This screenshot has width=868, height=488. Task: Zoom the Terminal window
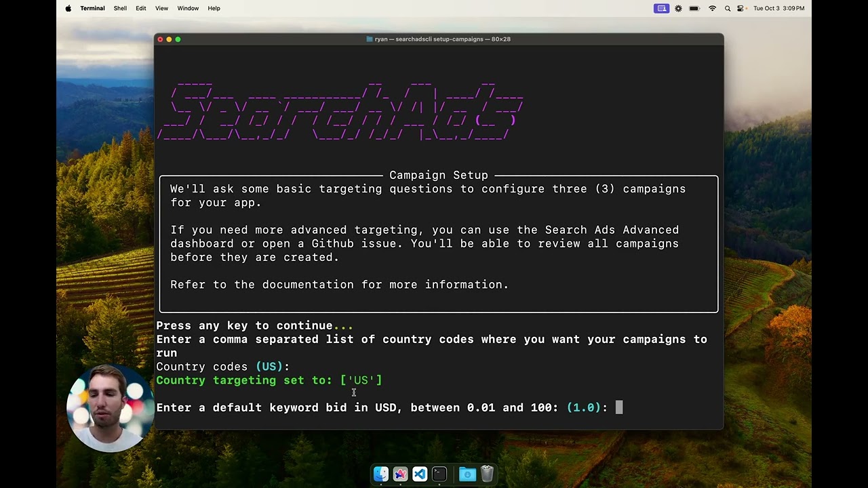(178, 39)
